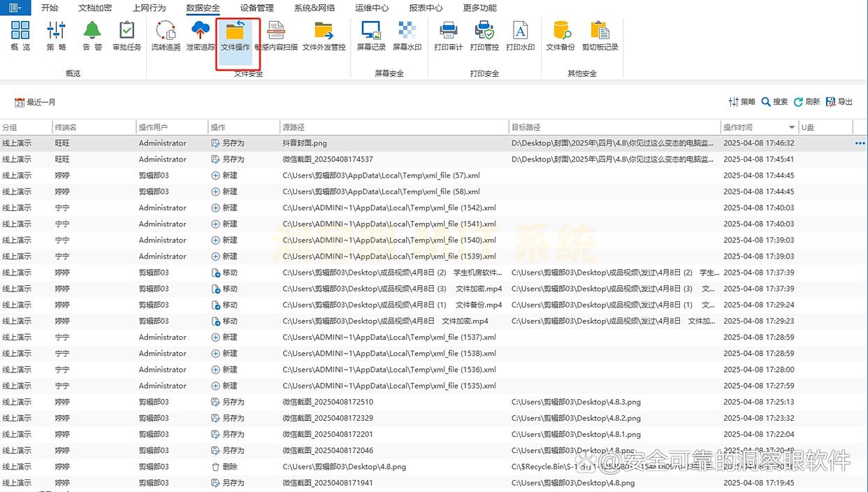Click timestamp 2025-04-08 17:28:00
This screenshot has width=868, height=492.
[758, 370]
